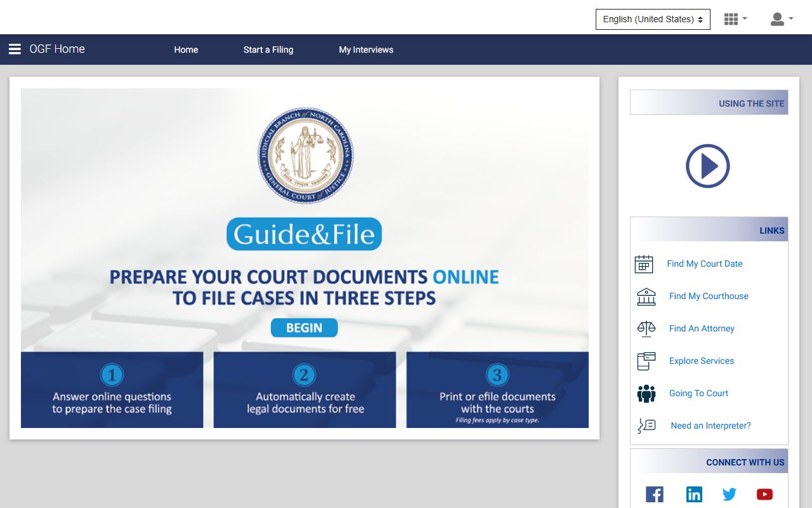This screenshot has height=508, width=812.
Task: Open the hamburger menu next to OGF Home
Action: coord(15,49)
